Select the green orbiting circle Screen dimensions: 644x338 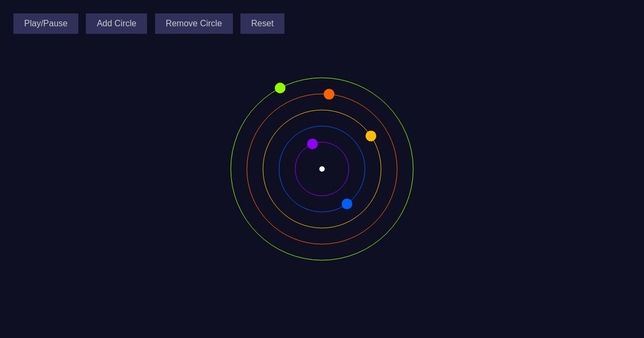click(x=280, y=88)
